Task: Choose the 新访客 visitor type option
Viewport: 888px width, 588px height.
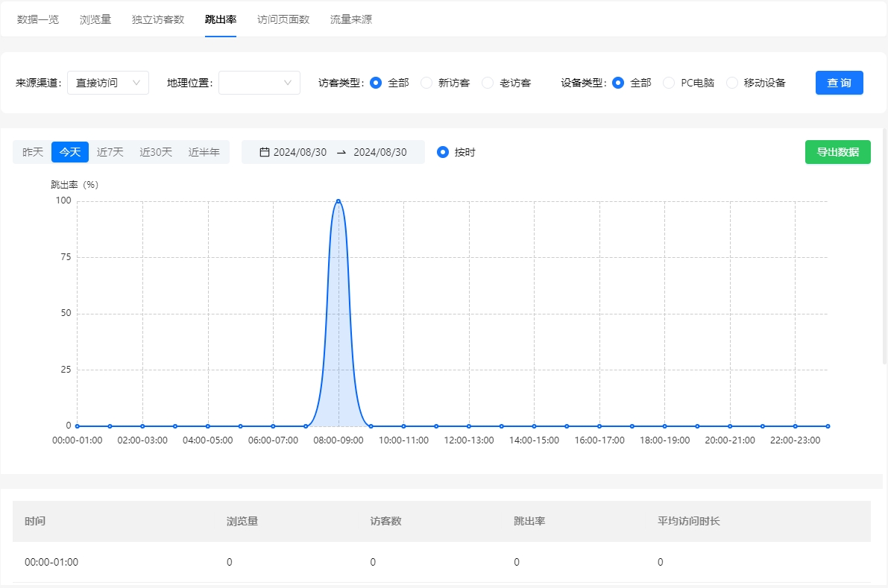Action: coord(425,83)
